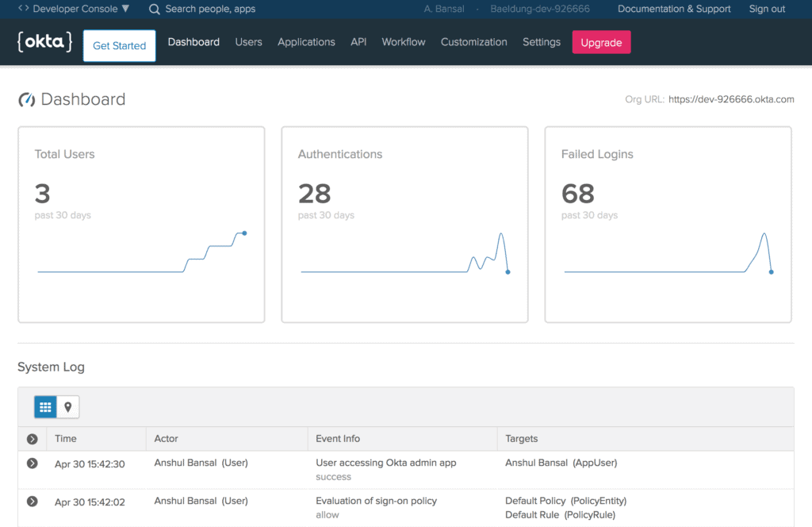Open the Workflow menu
The width and height of the screenshot is (812, 527).
point(404,42)
